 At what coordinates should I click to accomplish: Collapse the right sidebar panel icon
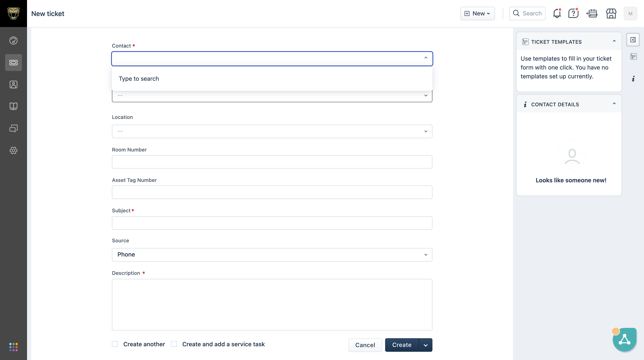[x=633, y=40]
